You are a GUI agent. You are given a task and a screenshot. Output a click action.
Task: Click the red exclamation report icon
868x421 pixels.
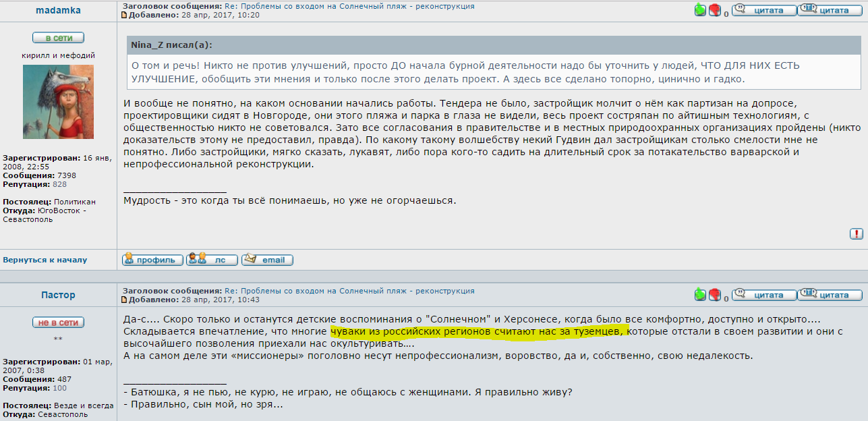coord(856,234)
